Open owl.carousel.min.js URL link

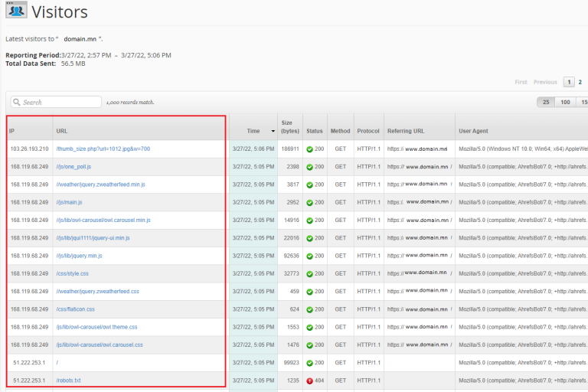coord(103,220)
